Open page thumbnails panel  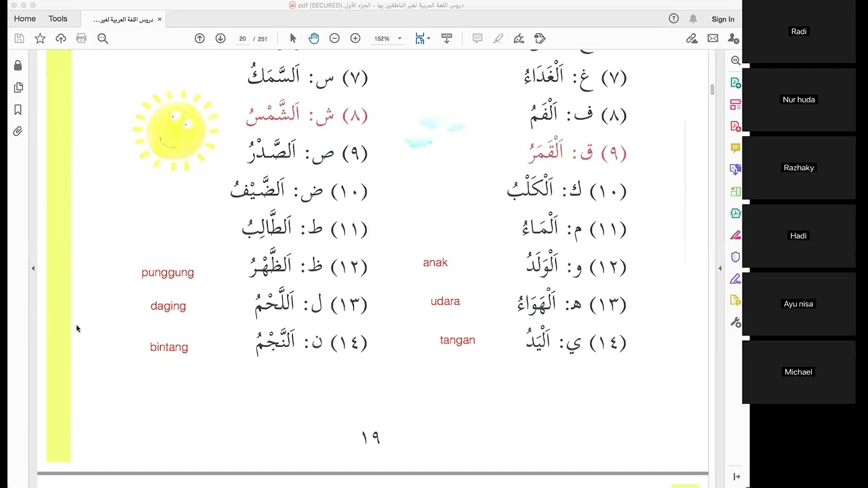[x=18, y=87]
